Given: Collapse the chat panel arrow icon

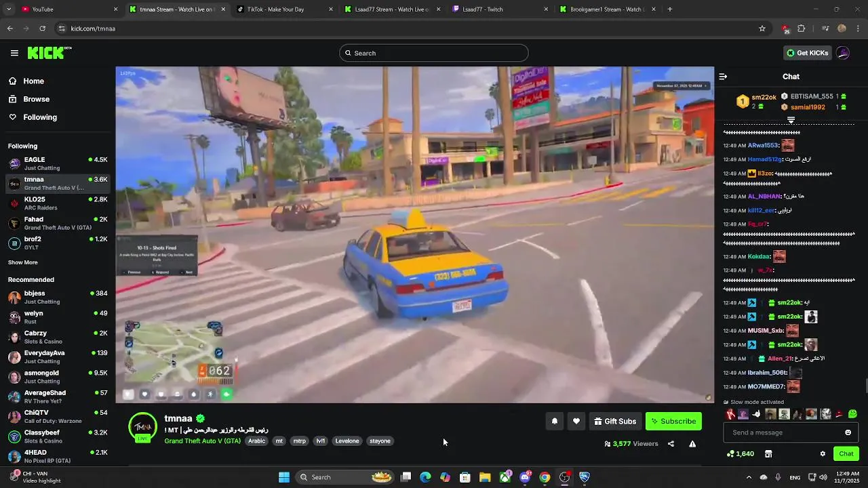Looking at the screenshot, I should [723, 77].
